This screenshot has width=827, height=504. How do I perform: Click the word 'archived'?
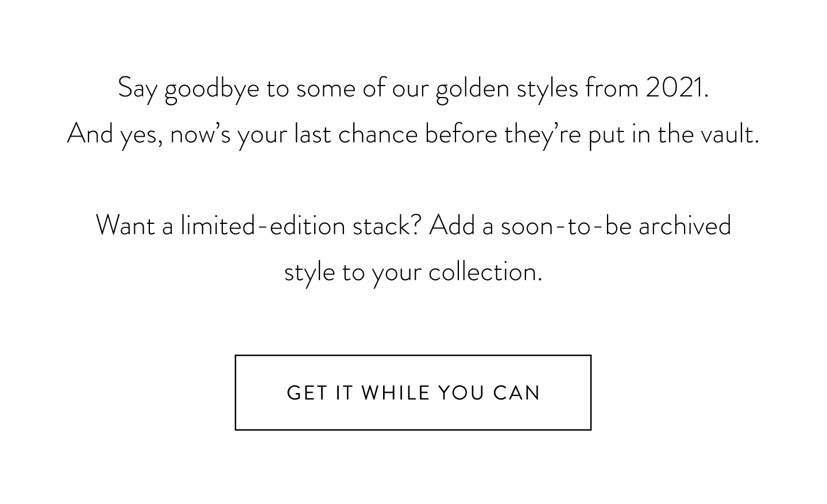pyautogui.click(x=685, y=225)
